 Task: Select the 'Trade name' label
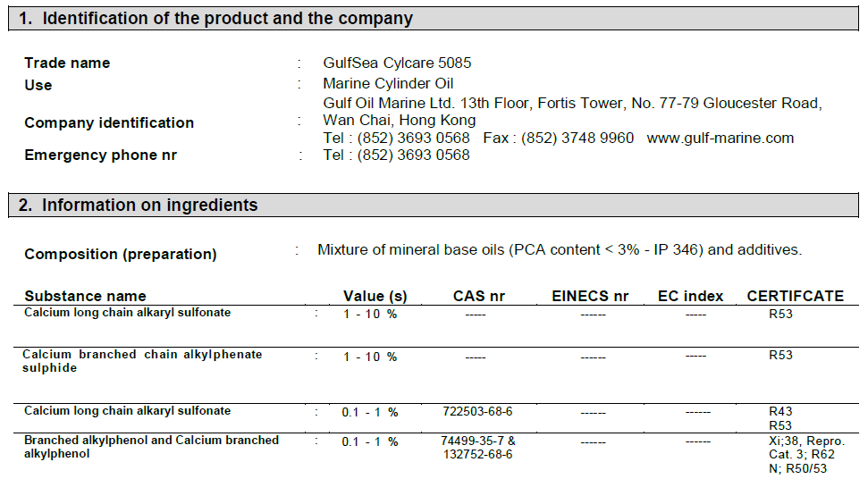tap(67, 63)
